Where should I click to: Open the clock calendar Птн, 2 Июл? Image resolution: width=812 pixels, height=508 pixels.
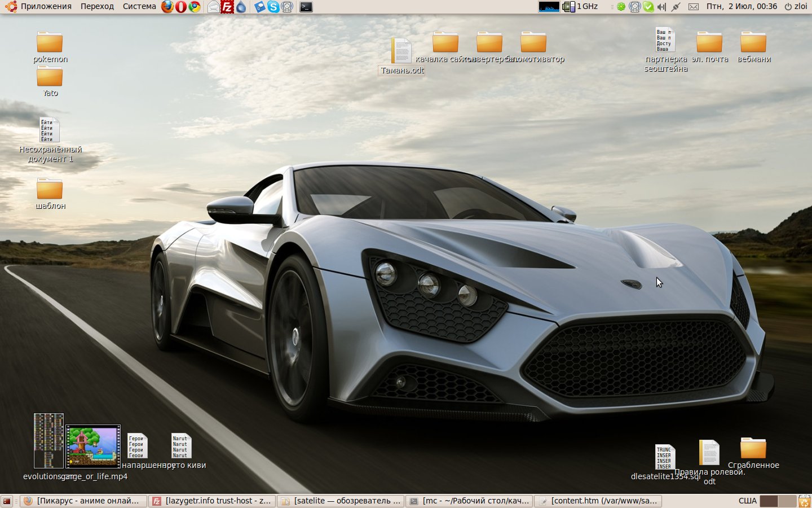coord(742,7)
